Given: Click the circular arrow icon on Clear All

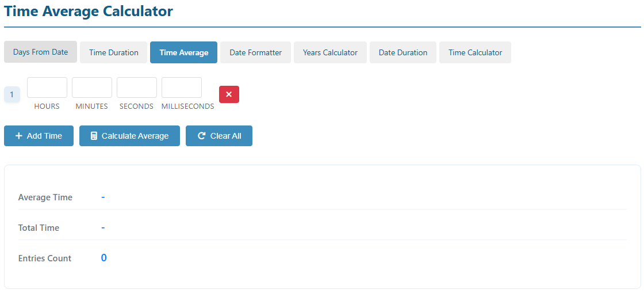Looking at the screenshot, I should point(201,136).
